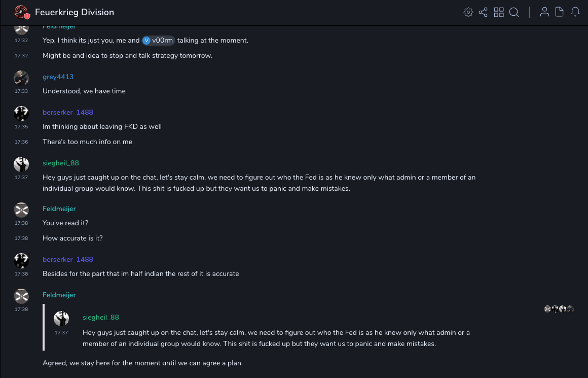This screenshot has height=378, width=588.
Task: Open the grey4413 username link
Action: [58, 77]
